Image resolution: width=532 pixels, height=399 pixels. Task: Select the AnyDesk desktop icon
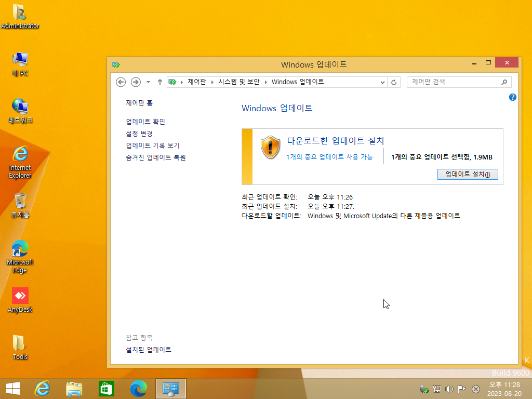(x=20, y=300)
